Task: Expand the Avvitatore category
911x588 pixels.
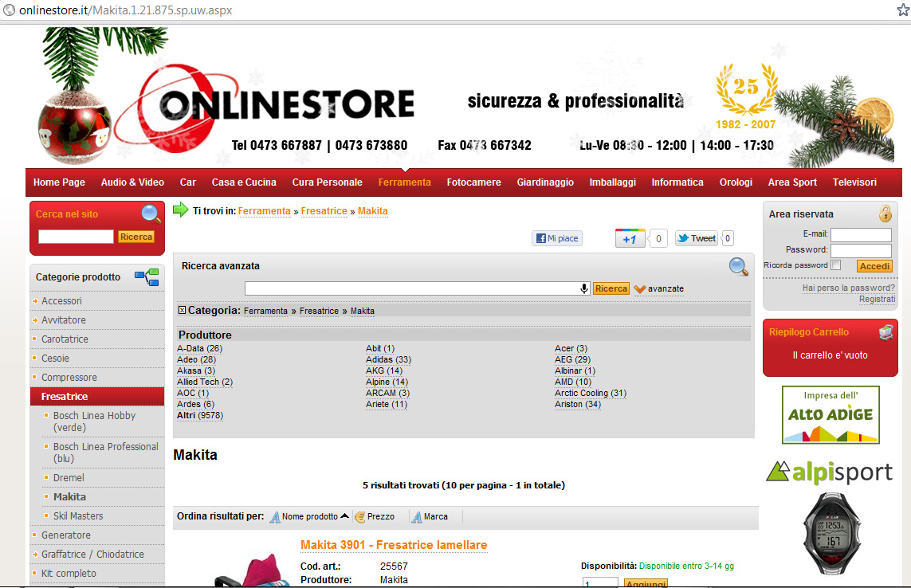Action: point(63,320)
